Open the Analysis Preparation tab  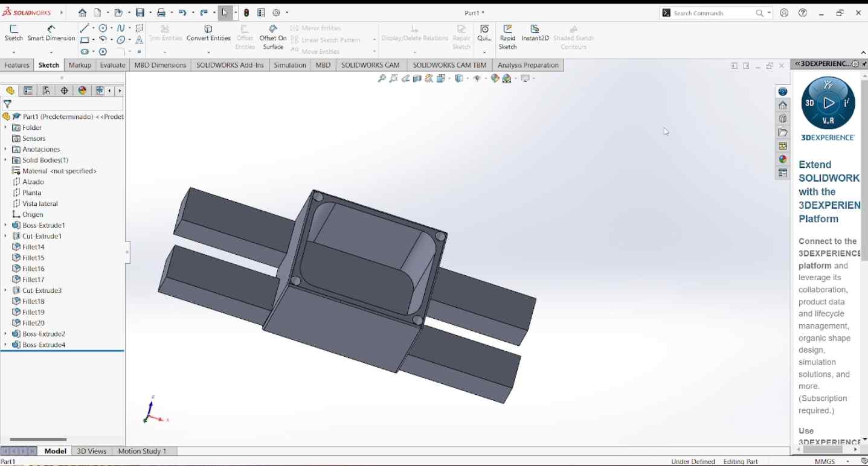tap(528, 65)
